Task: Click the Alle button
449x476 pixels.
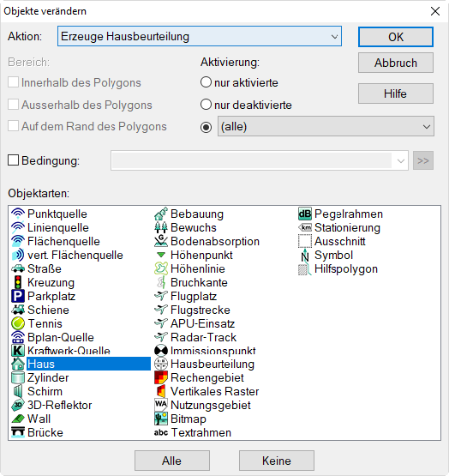Action: tap(172, 461)
